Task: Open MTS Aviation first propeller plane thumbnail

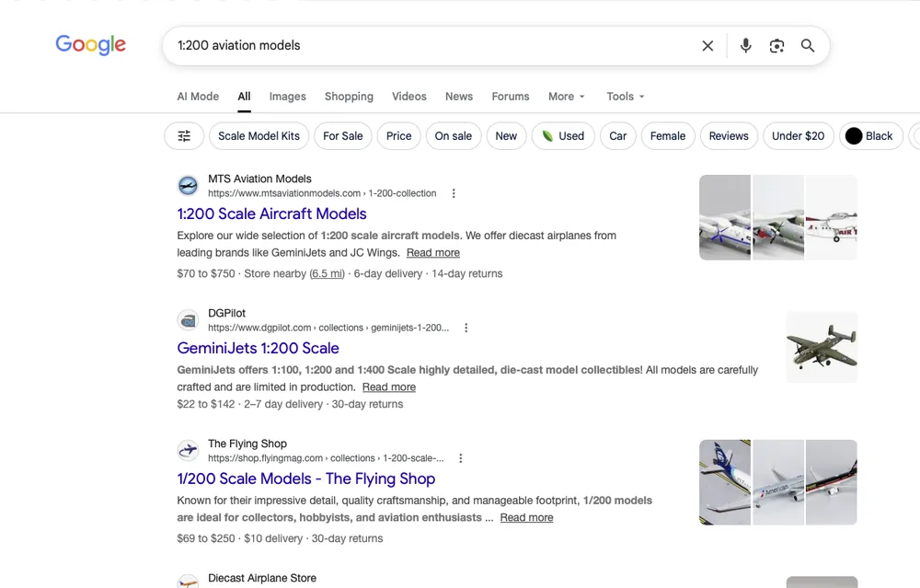Action: (x=725, y=217)
